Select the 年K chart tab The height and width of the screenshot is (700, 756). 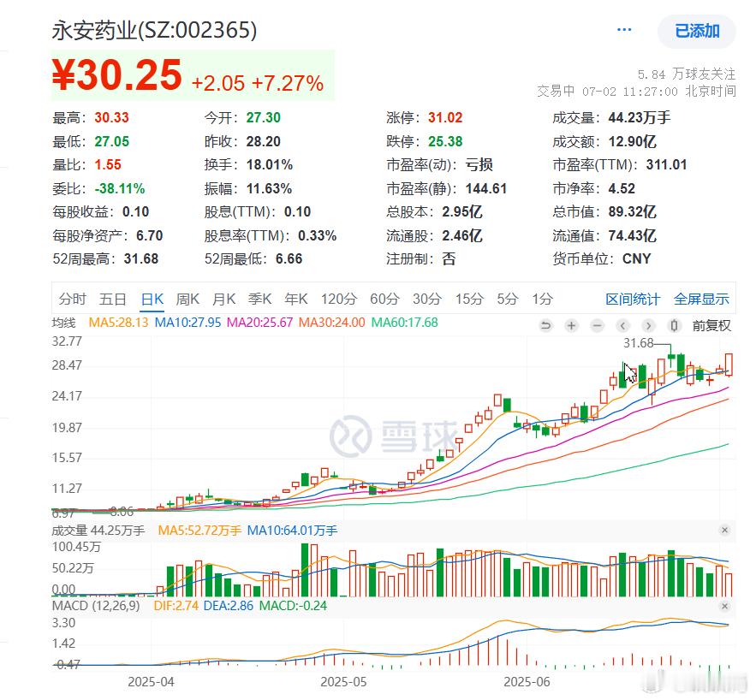[296, 300]
